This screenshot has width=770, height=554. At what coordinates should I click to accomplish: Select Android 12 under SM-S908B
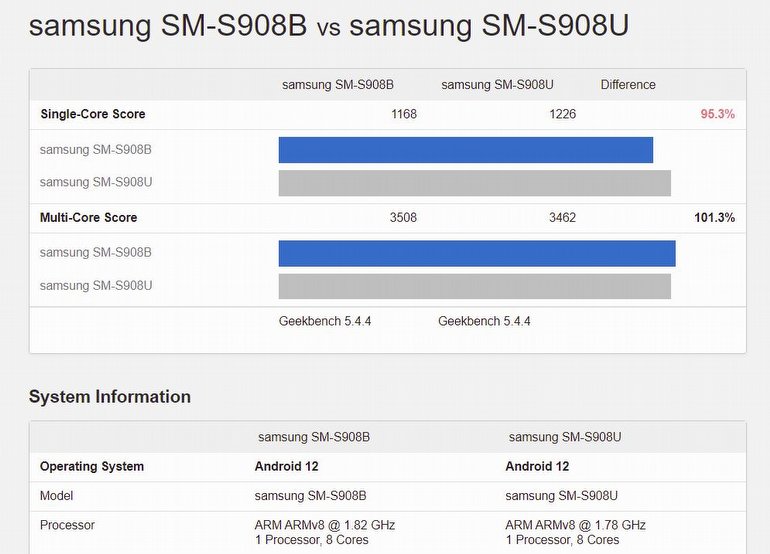[286, 467]
